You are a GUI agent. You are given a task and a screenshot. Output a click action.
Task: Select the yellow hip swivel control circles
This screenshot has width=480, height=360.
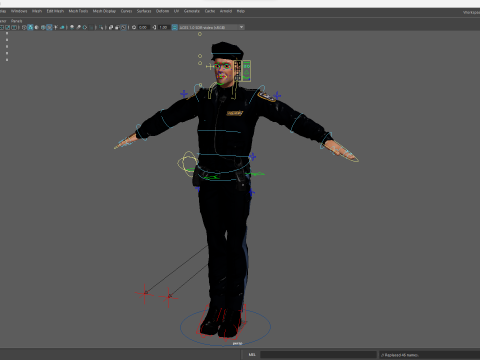(188, 163)
